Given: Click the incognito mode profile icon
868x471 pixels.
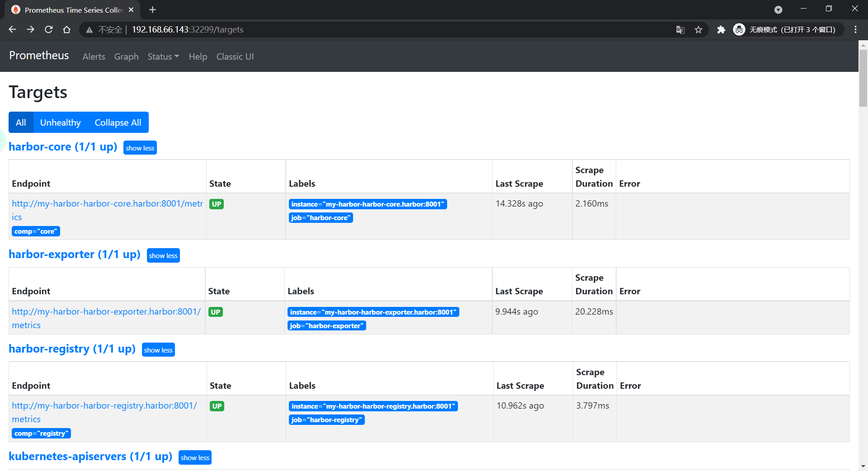Looking at the screenshot, I should point(739,29).
